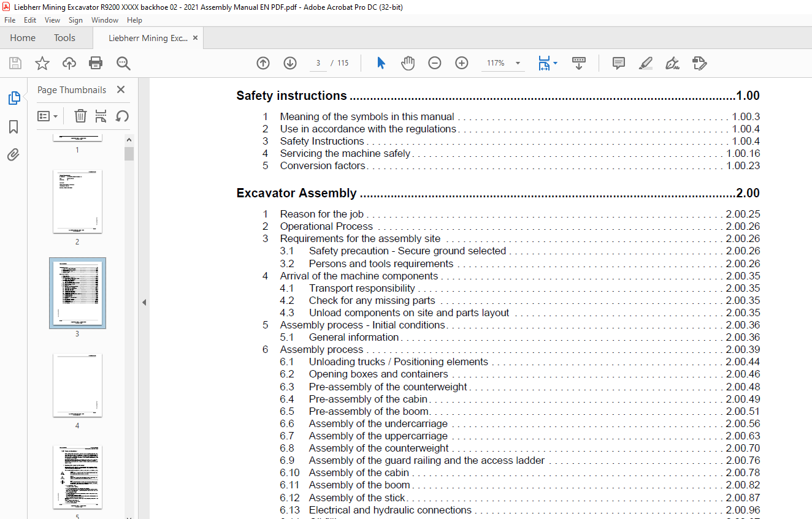
Task: Click the Save file icon
Action: coord(15,63)
